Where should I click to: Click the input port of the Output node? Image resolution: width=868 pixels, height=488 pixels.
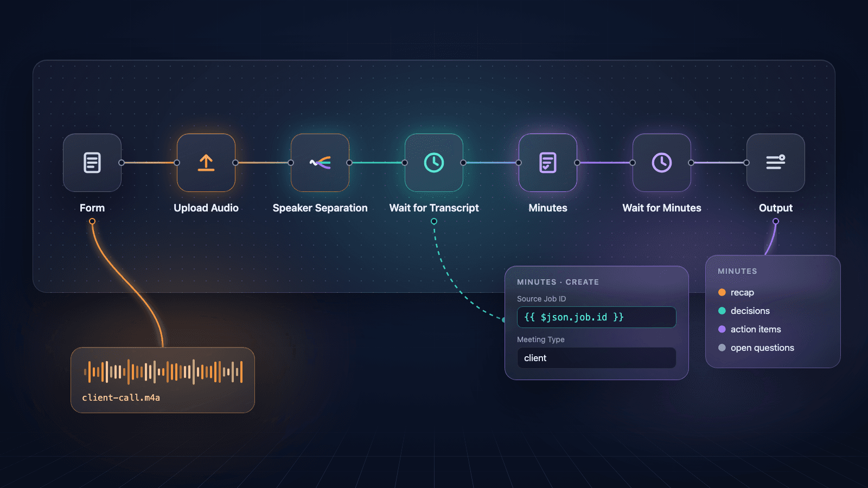pyautogui.click(x=746, y=163)
